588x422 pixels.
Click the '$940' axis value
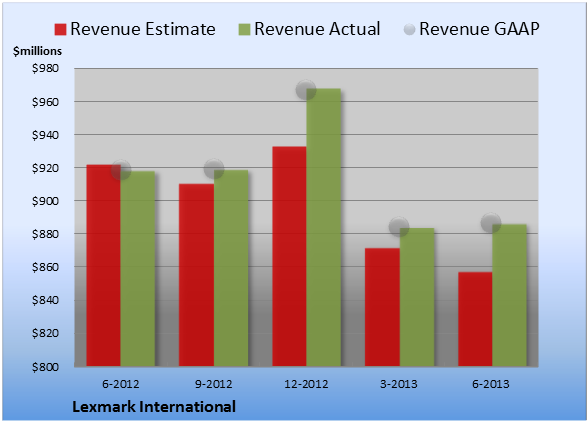click(45, 135)
